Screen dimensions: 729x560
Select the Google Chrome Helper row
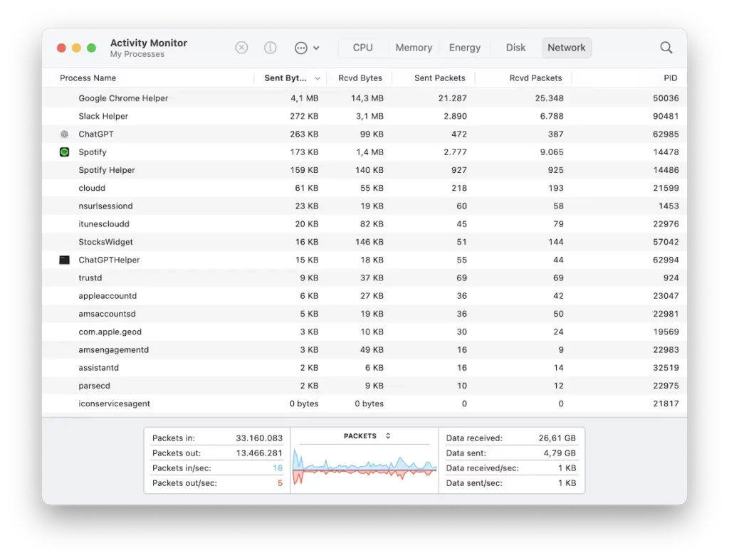point(364,98)
